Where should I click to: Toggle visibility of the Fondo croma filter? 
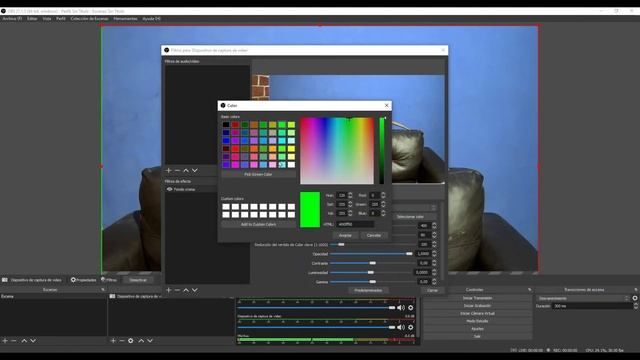169,189
